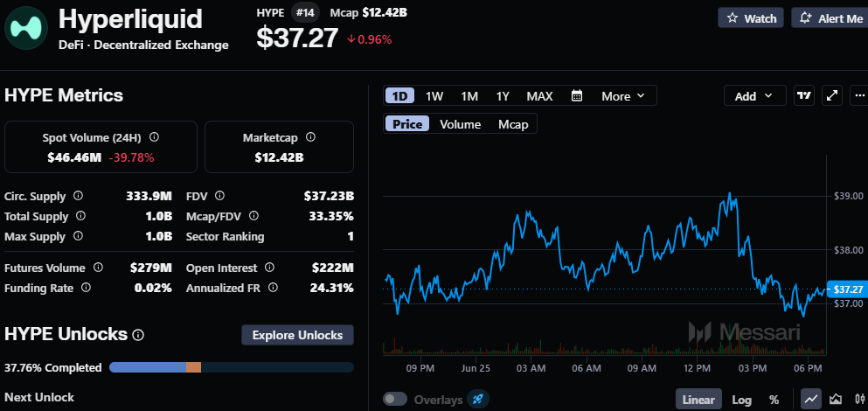Click the Circ. Supply info icon
The height and width of the screenshot is (411, 868).
(79, 196)
